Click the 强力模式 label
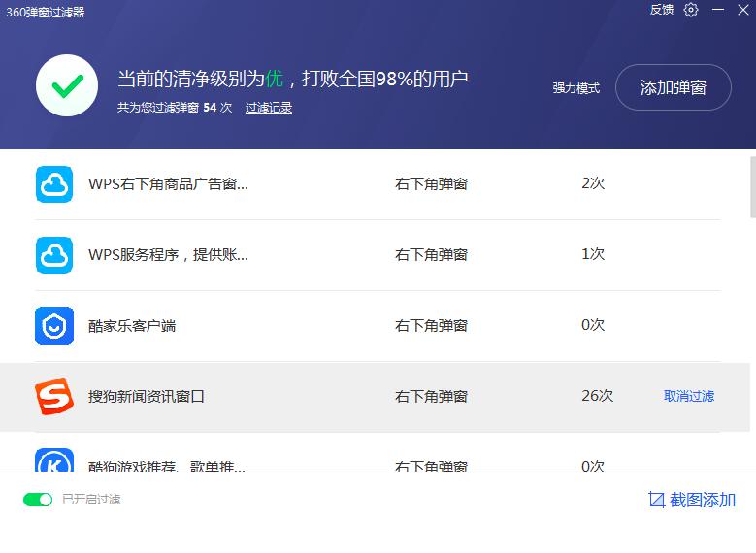The width and height of the screenshot is (756, 553). coord(576,87)
